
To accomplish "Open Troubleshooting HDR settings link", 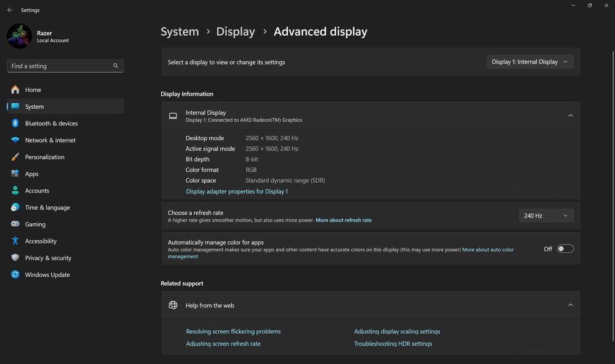I will [393, 344].
